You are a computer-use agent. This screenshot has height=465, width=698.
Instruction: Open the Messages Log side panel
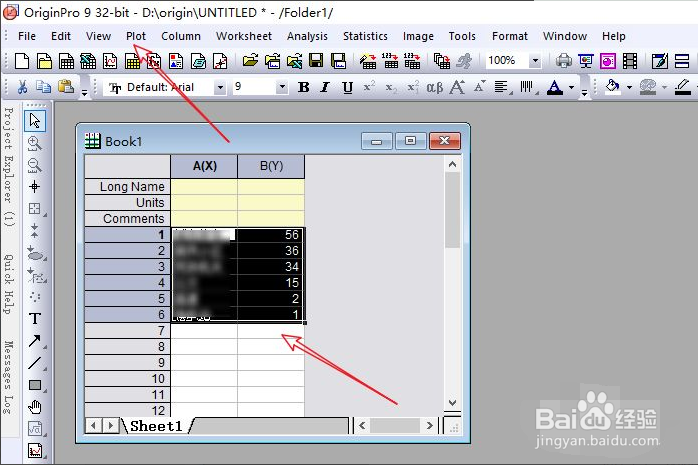click(x=9, y=377)
